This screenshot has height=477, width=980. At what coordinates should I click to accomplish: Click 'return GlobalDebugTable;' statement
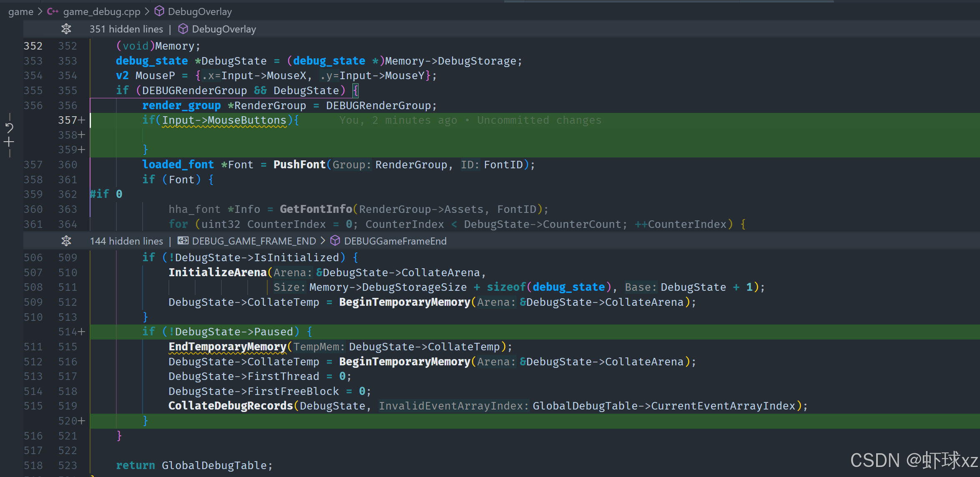194,465
